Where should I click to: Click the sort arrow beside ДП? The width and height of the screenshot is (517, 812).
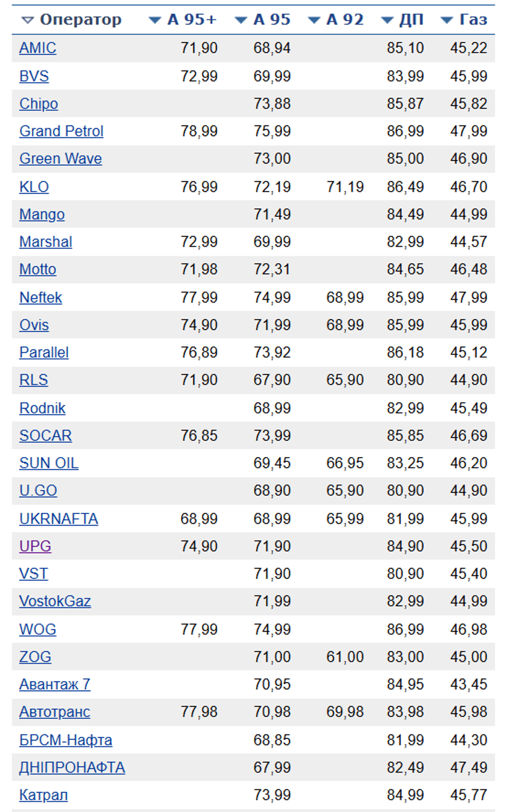click(x=387, y=20)
